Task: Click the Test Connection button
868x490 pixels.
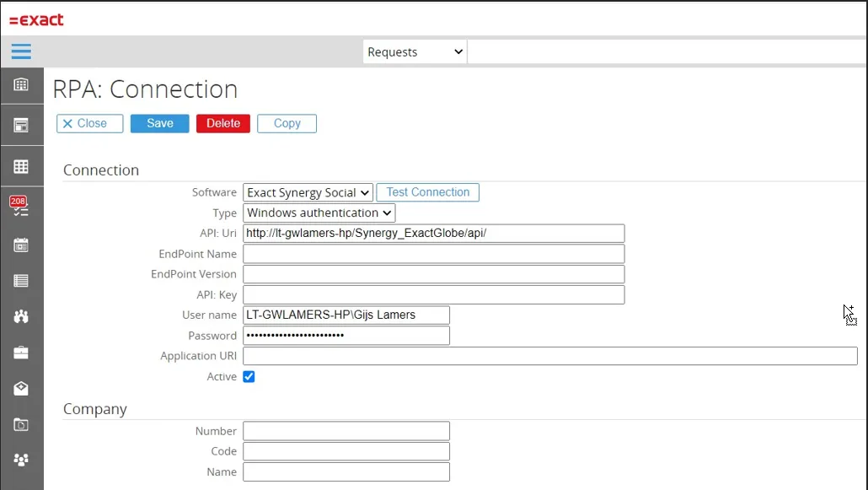Action: 427,192
